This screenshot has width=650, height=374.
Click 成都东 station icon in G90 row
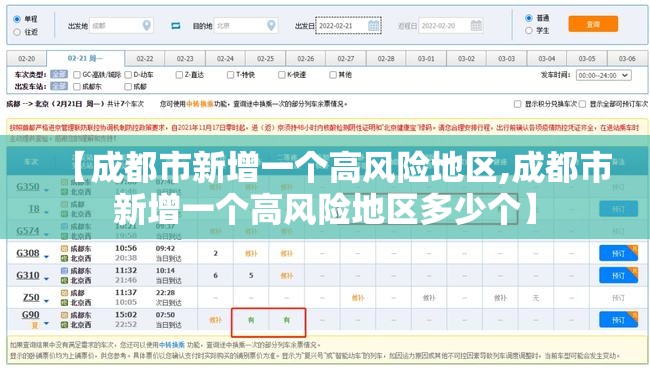[64, 315]
